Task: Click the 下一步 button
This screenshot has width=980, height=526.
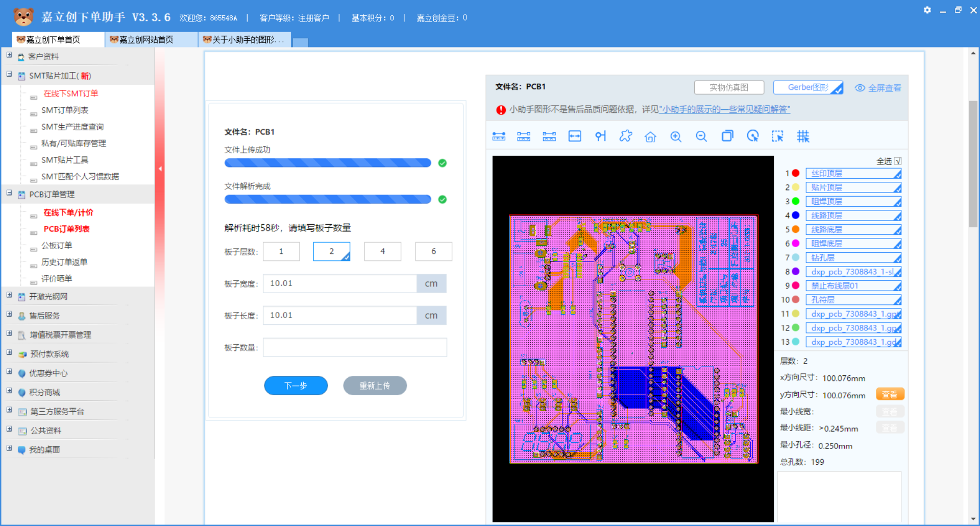Action: tap(296, 386)
